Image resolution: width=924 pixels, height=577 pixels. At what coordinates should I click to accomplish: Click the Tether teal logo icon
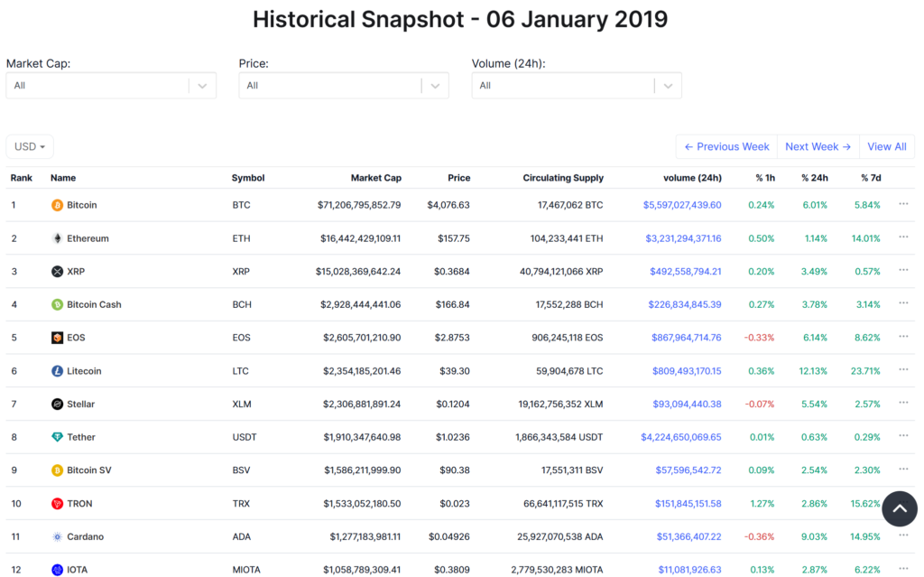click(x=57, y=437)
